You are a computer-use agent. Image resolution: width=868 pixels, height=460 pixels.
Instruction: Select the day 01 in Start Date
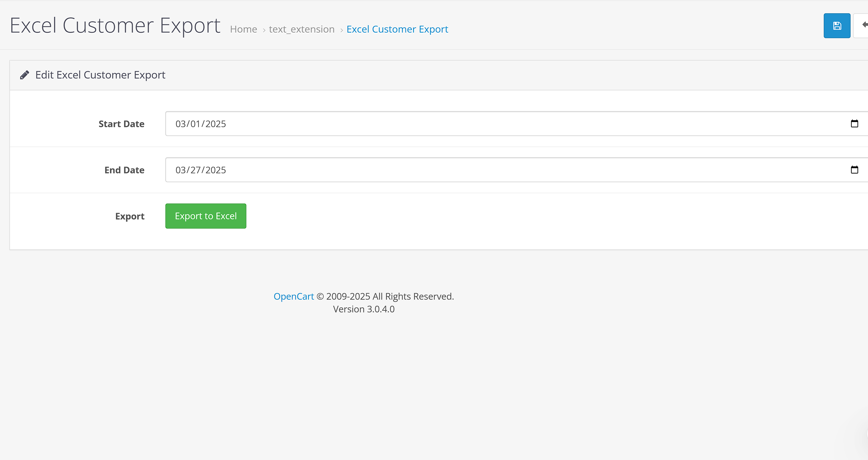tap(196, 124)
